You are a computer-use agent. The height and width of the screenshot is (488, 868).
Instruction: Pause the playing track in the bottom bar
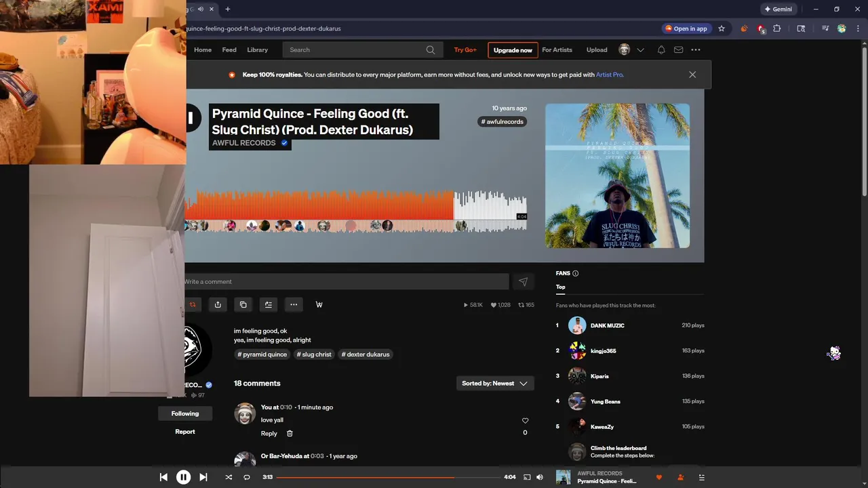(x=183, y=477)
